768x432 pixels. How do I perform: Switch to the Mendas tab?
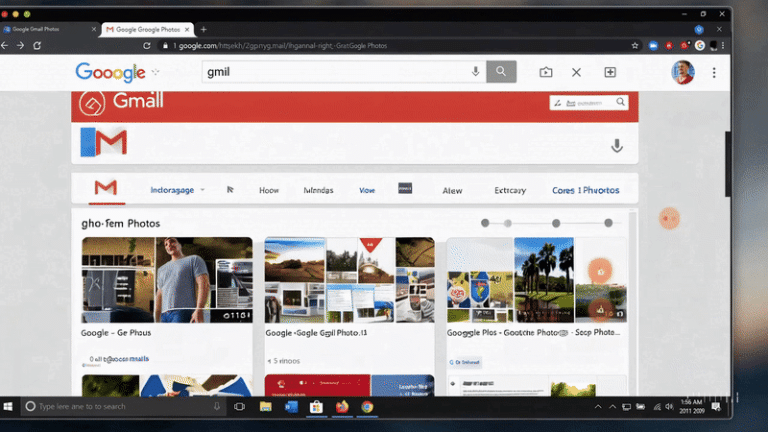click(x=318, y=190)
